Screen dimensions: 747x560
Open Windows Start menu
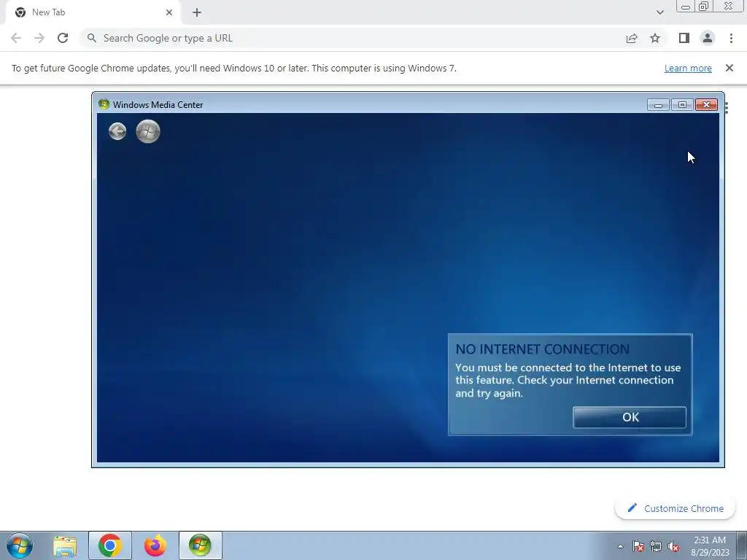pos(20,545)
